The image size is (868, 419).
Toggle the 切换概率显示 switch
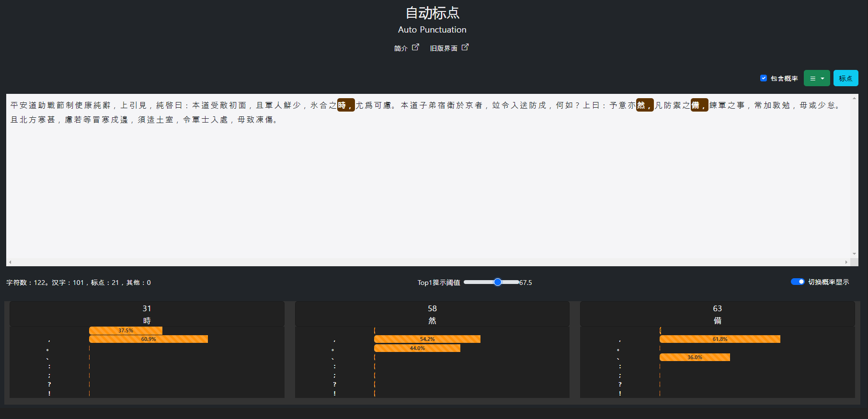[x=797, y=282]
